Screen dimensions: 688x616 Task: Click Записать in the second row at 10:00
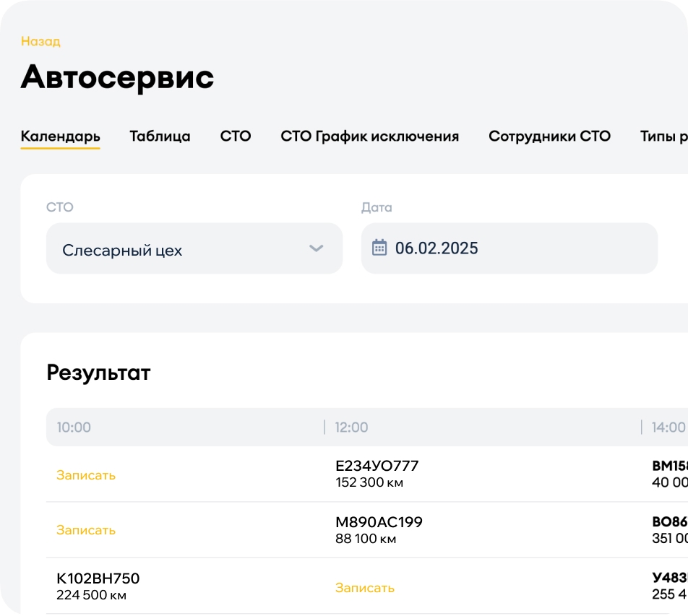click(86, 530)
